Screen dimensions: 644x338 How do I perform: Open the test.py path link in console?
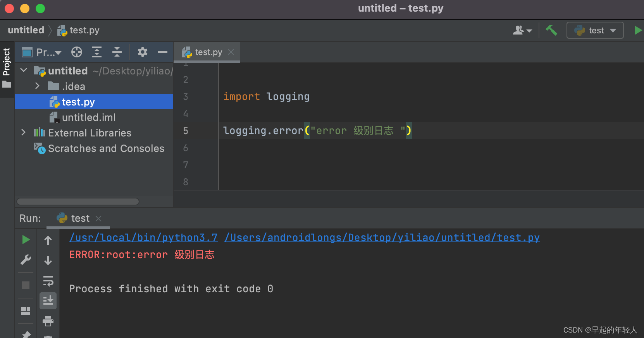click(x=382, y=238)
